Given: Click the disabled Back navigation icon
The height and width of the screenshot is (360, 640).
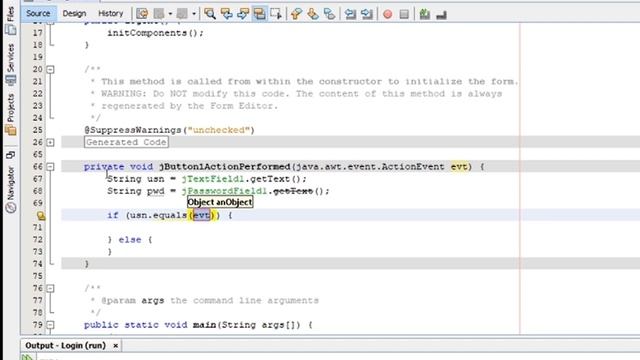Looking at the screenshot, I should tap(159, 14).
